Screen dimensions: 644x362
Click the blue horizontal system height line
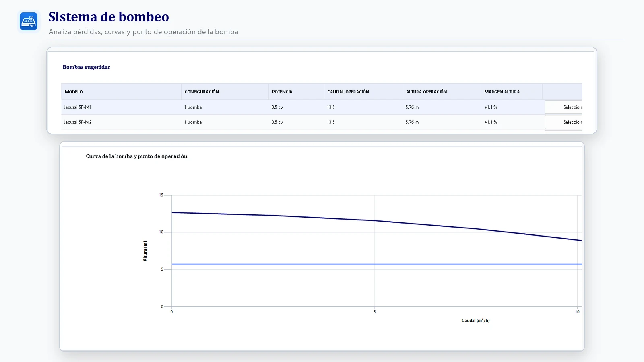pyautogui.click(x=377, y=264)
